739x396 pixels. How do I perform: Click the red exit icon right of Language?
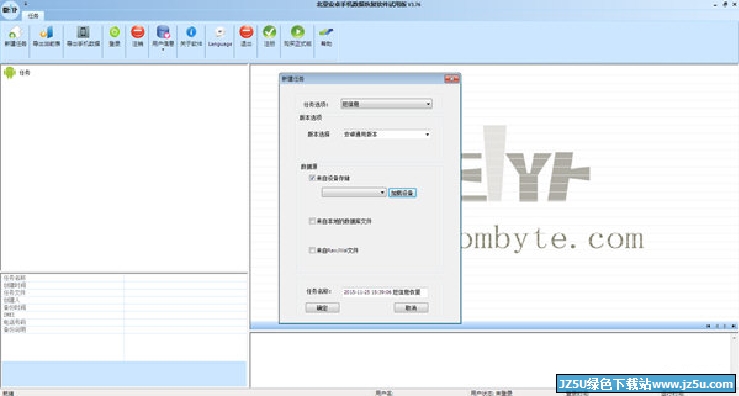coord(246,32)
